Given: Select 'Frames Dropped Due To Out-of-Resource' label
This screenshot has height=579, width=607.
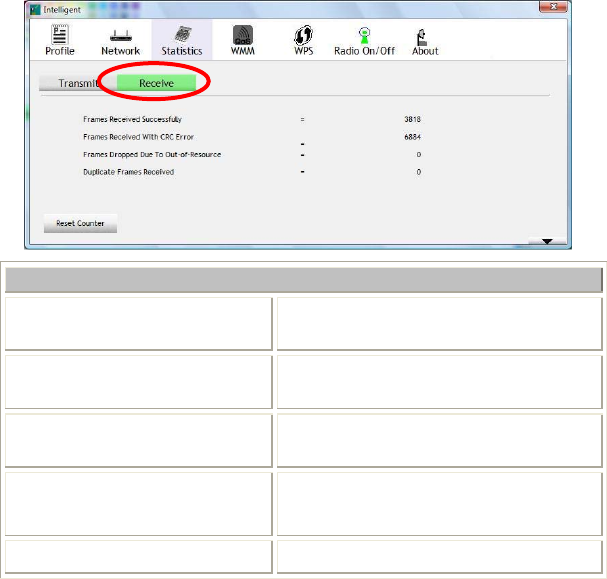Looking at the screenshot, I should [x=152, y=154].
